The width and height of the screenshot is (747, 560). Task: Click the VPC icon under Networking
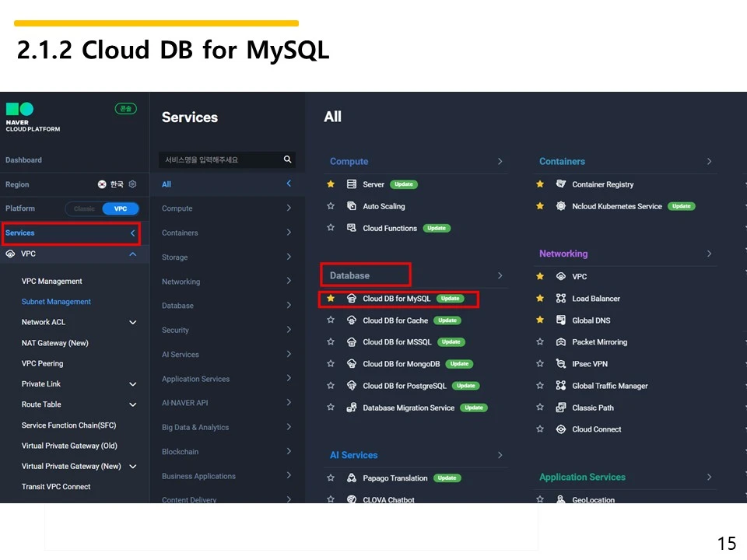pyautogui.click(x=561, y=276)
